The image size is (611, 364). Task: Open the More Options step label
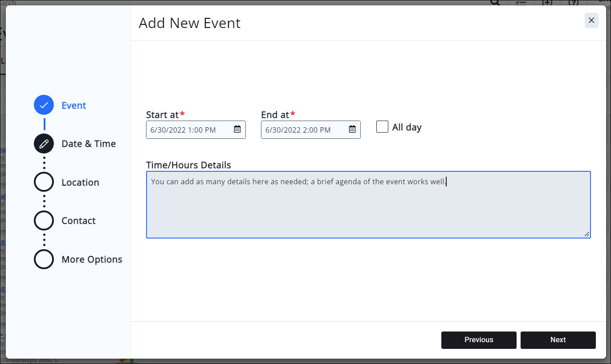pos(92,259)
